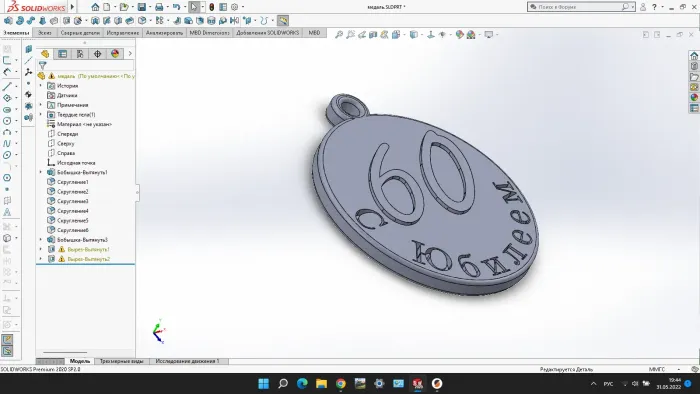Click the Undo arrow icon
The height and width of the screenshot is (394, 700).
(x=176, y=7)
